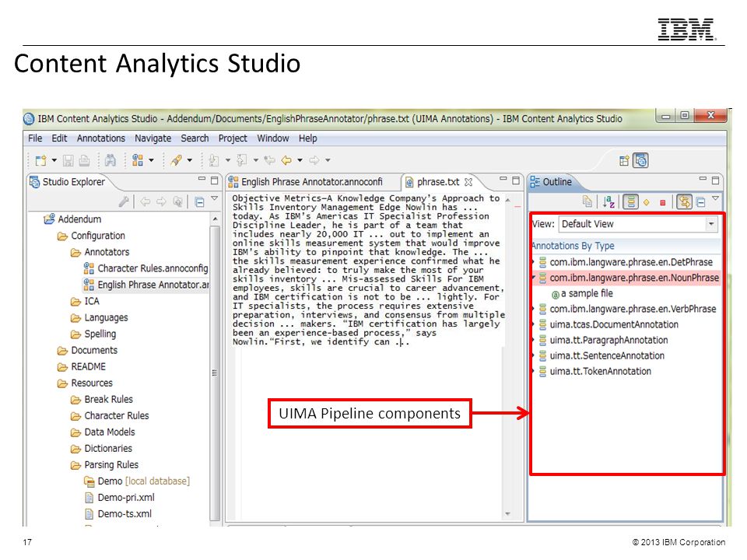Viewport: 747px width, 560px height.
Task: Click the Next Annotation toolbar icon
Action: [214, 160]
